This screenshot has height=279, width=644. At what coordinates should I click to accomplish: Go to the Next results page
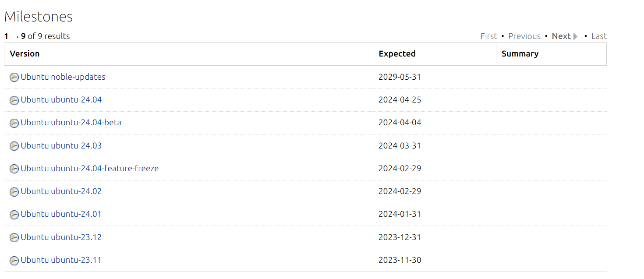click(x=561, y=36)
